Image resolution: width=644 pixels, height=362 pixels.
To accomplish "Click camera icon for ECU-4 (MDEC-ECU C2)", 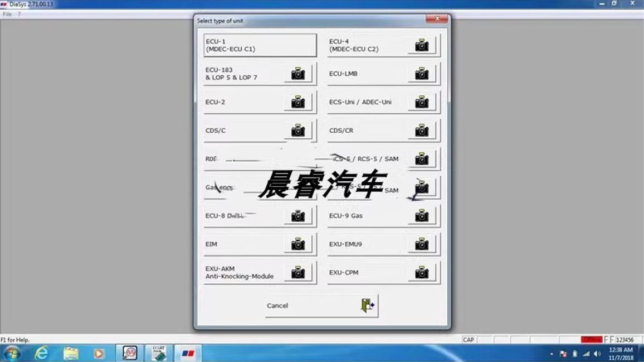I will coord(422,45).
